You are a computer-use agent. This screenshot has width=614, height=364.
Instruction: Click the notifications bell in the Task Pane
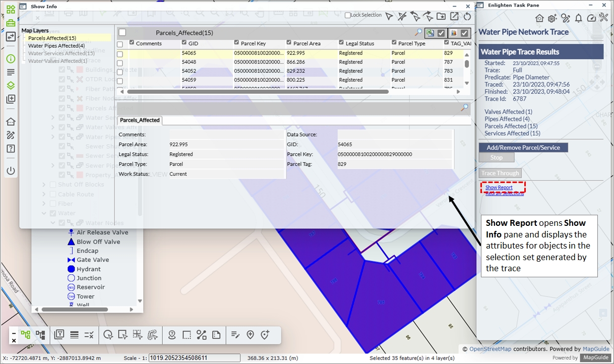578,18
